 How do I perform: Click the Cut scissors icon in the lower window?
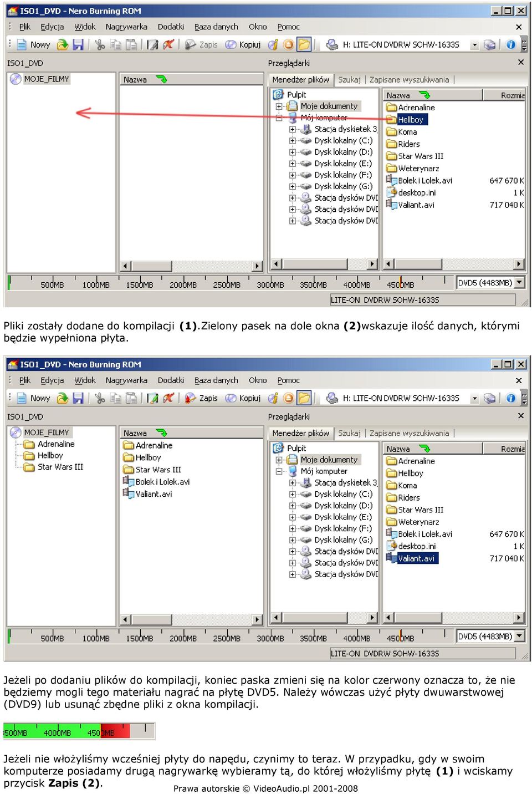point(100,398)
